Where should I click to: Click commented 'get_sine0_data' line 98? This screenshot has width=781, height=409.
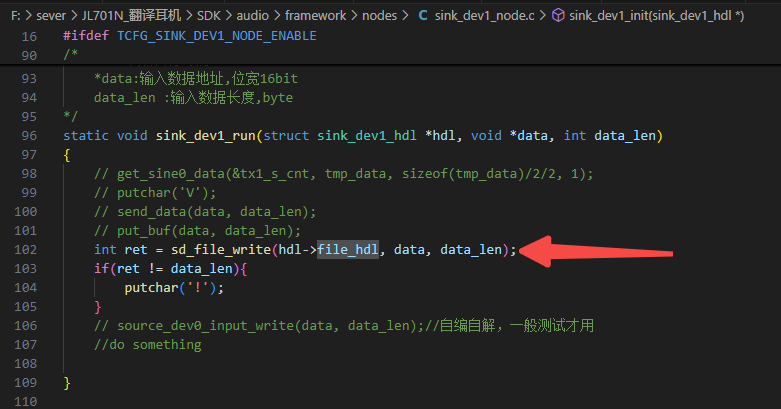pyautogui.click(x=344, y=174)
